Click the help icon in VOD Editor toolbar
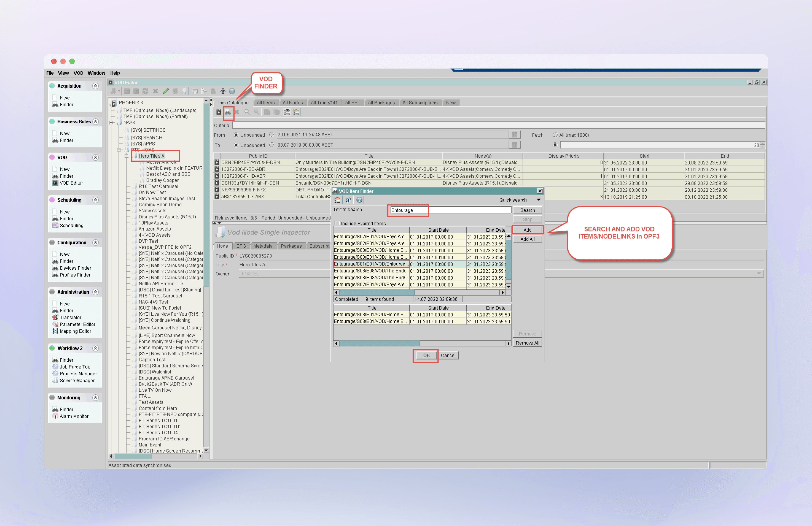This screenshot has height=526, width=812. coord(232,91)
